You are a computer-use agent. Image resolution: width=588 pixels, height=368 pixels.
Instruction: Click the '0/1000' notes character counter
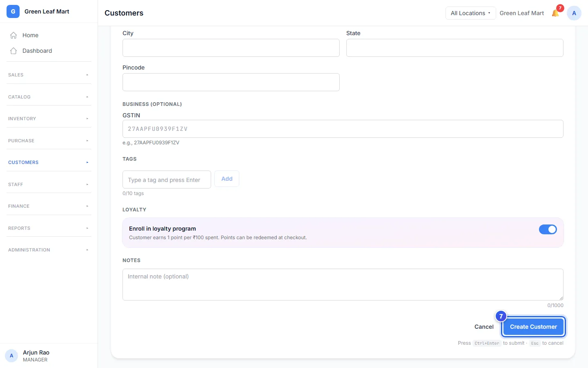pyautogui.click(x=555, y=305)
